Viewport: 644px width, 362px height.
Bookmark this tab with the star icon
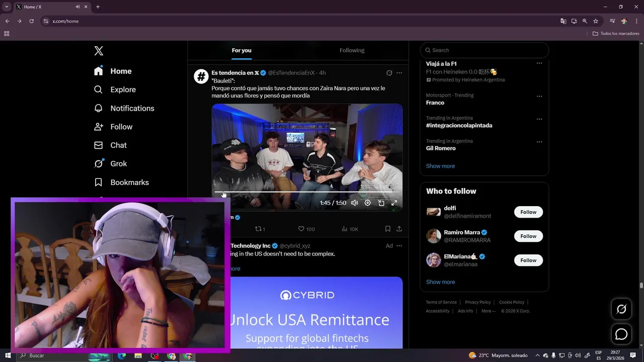(x=596, y=21)
